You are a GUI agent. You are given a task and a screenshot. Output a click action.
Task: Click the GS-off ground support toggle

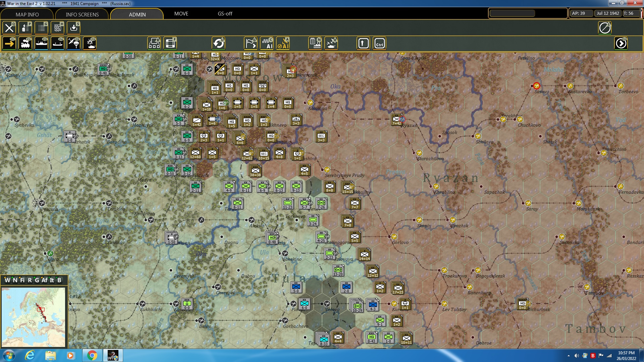(x=225, y=14)
